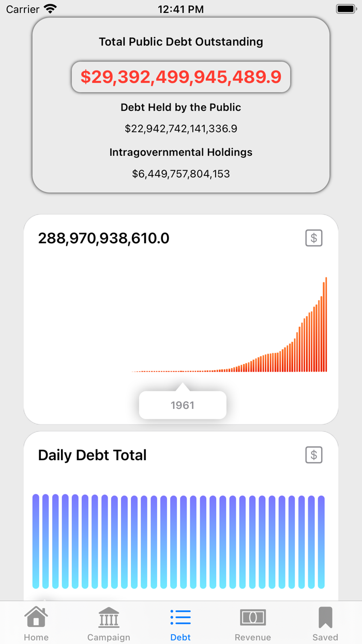The height and width of the screenshot is (644, 362).
Task: Tap the red total public debt amount
Action: tap(181, 77)
